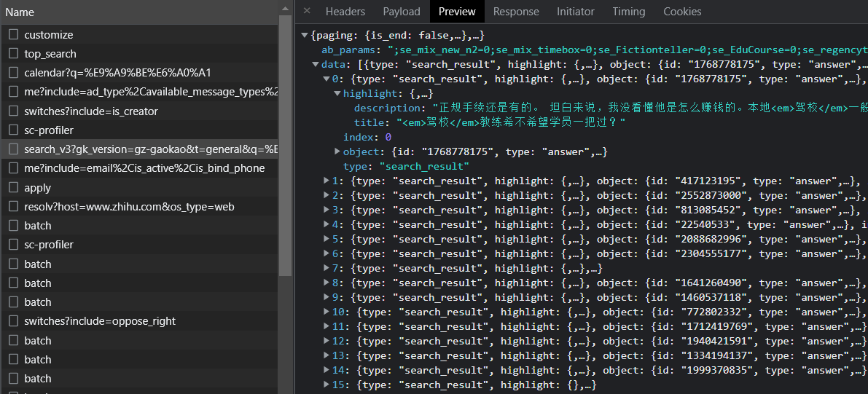Click the ab_params value string
The width and height of the screenshot is (868, 394).
627,50
